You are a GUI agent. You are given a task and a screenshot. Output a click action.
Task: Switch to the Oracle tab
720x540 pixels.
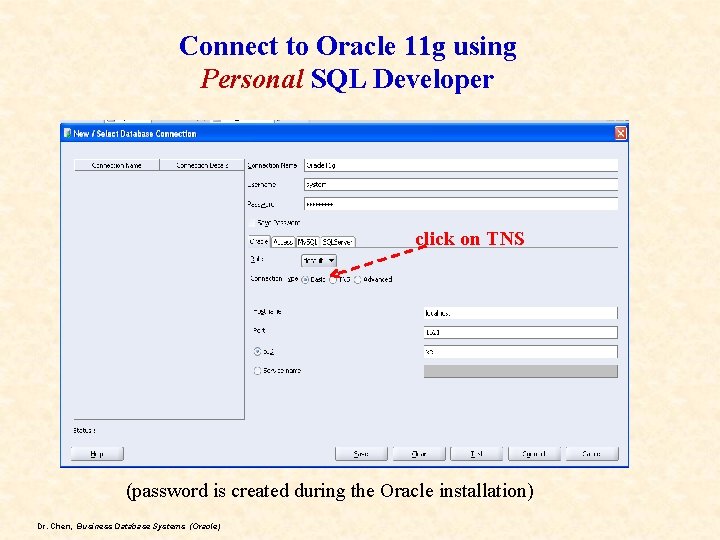pyautogui.click(x=259, y=242)
